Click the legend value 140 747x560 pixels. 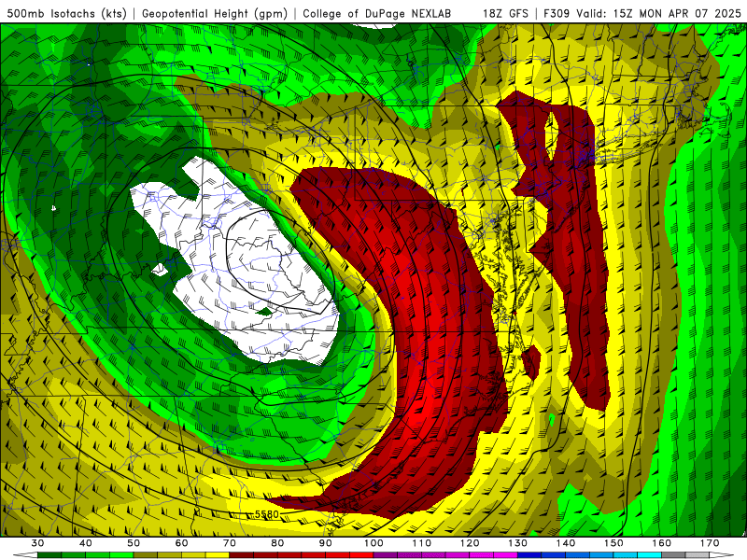tap(566, 543)
